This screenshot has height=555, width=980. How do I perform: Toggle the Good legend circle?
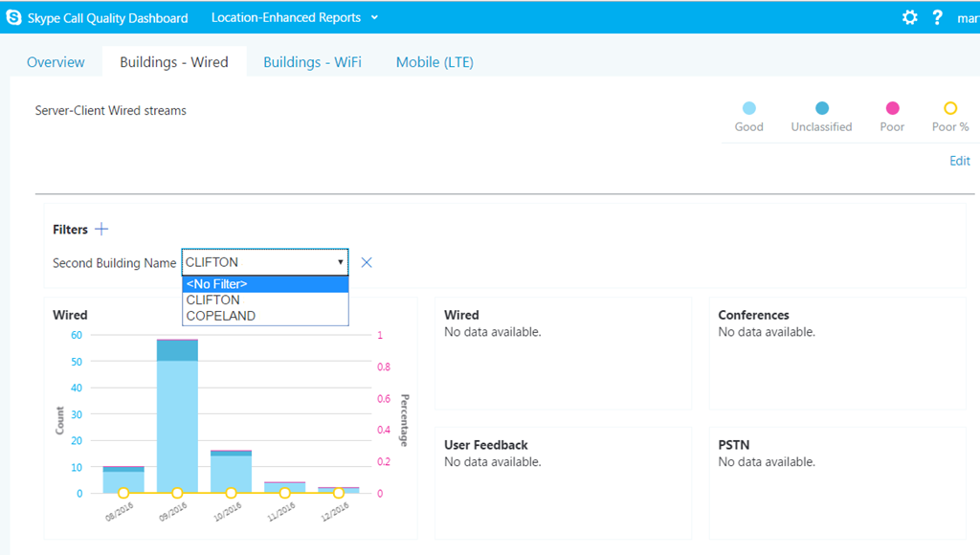(x=748, y=108)
